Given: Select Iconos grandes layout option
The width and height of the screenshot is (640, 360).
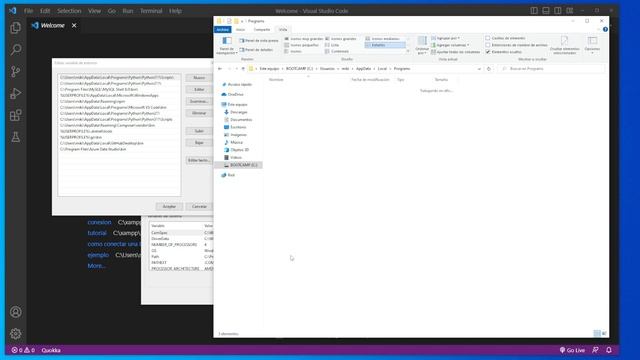Looking at the screenshot, I should (x=341, y=38).
